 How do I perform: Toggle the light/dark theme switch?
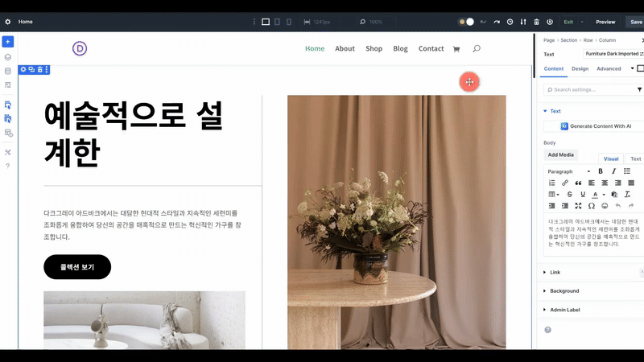467,22
